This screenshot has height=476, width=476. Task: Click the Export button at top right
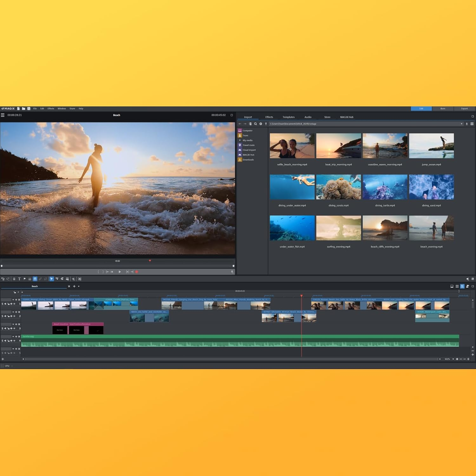click(464, 108)
